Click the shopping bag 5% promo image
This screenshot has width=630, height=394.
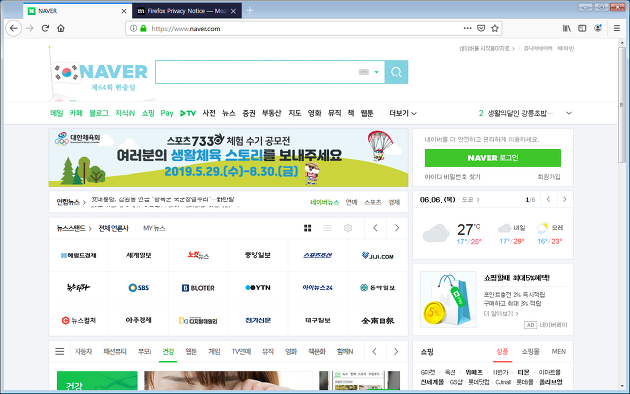coord(448,300)
